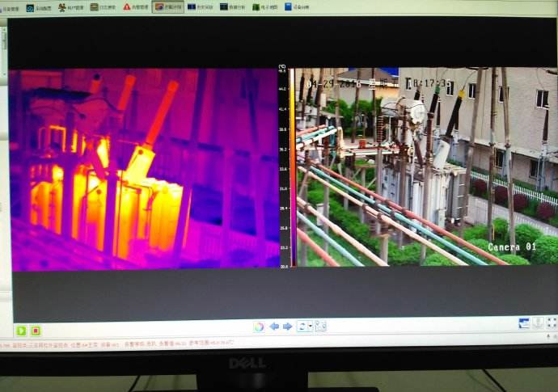Open the toolbar item with blue square icon
Image resolution: width=558 pixels, height=392 pixels.
(30, 6)
